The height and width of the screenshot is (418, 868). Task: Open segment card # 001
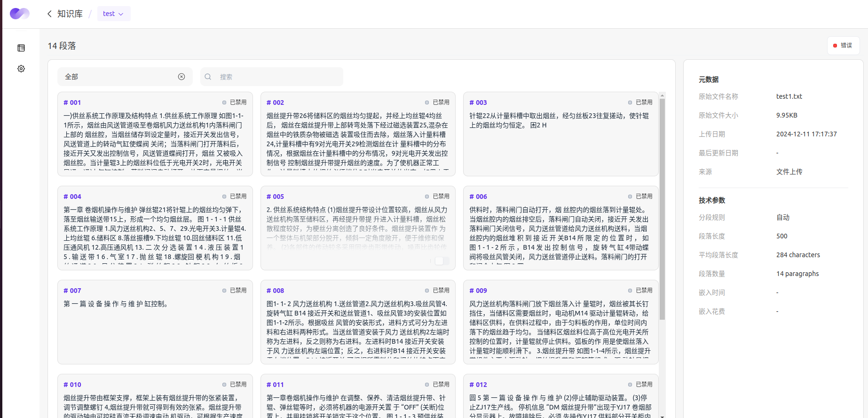[155, 134]
